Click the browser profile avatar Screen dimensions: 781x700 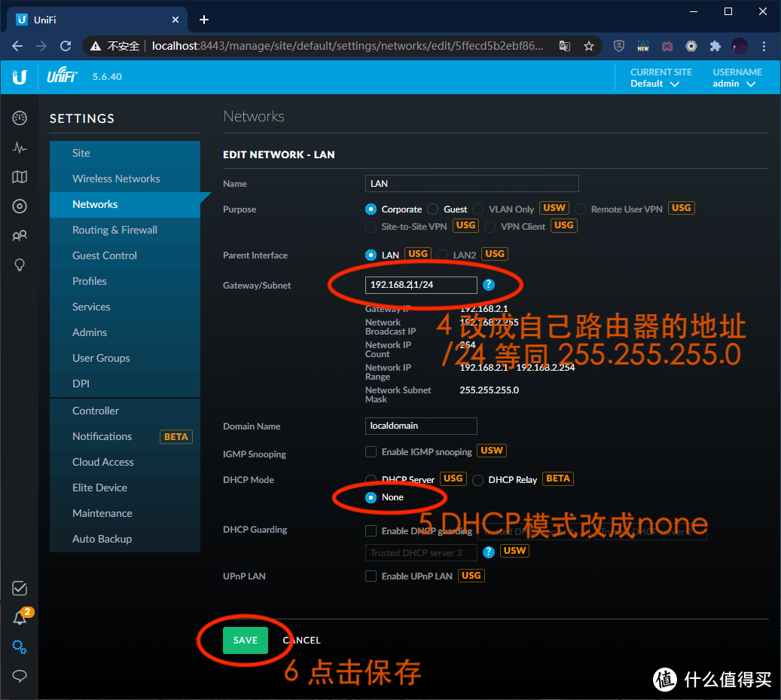(x=739, y=46)
